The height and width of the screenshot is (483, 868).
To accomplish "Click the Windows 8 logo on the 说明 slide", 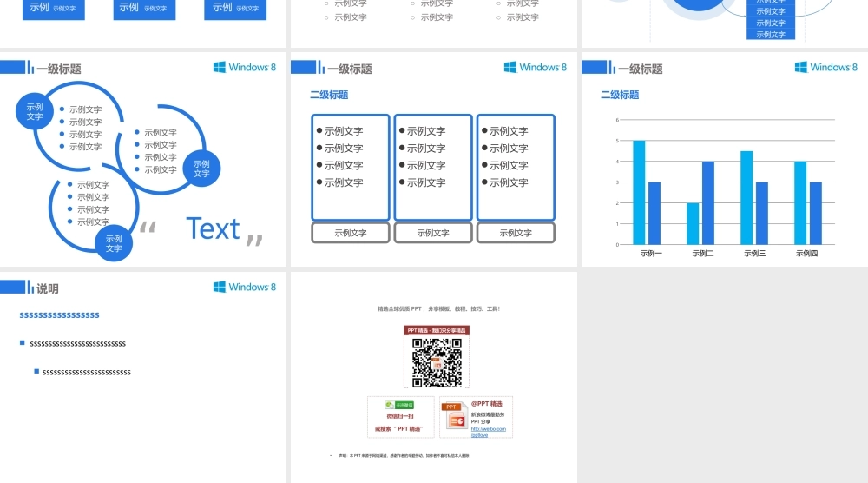I will pos(245,287).
